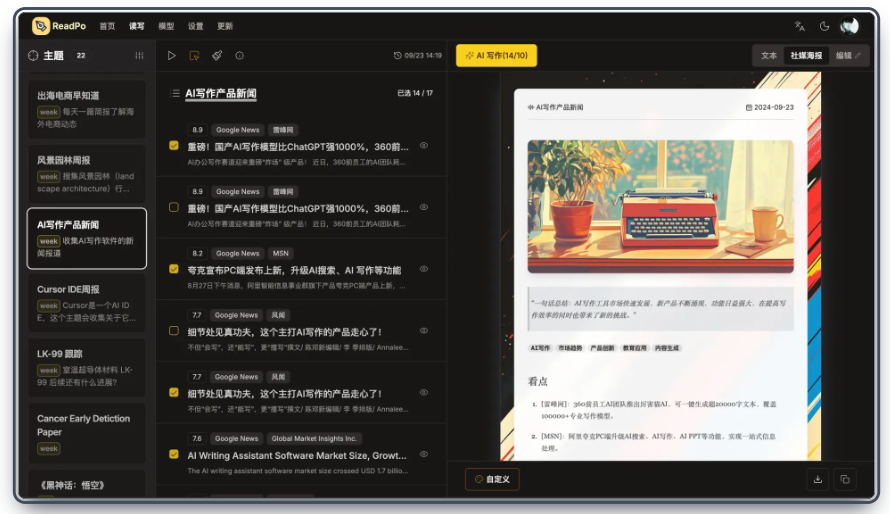This screenshot has width=890, height=514.
Task: Open the topics column settings icon
Action: pyautogui.click(x=139, y=56)
